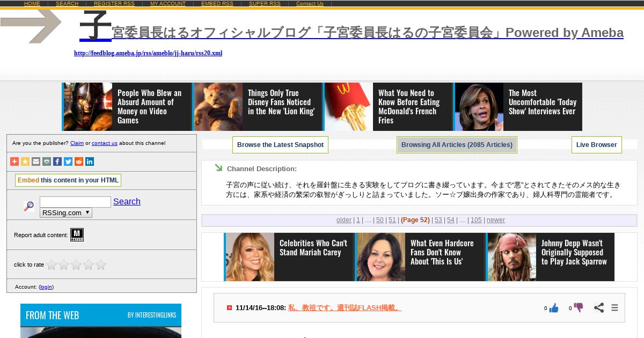Click the print icon in share bar
Screen dimensions: 644x338
point(47,161)
